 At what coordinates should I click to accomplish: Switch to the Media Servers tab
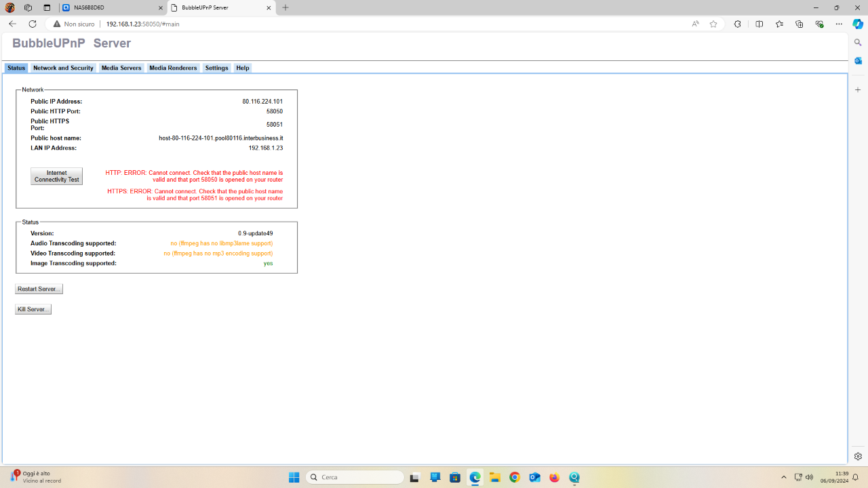click(x=121, y=68)
